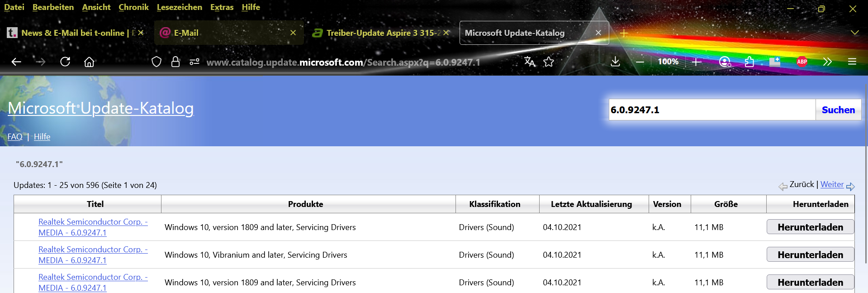Sort by Größe column header

coord(726,204)
